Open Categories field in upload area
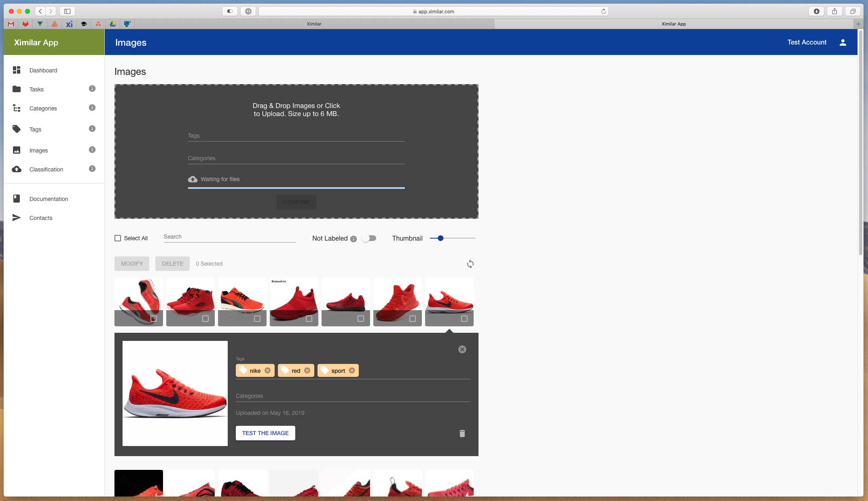 pos(296,158)
